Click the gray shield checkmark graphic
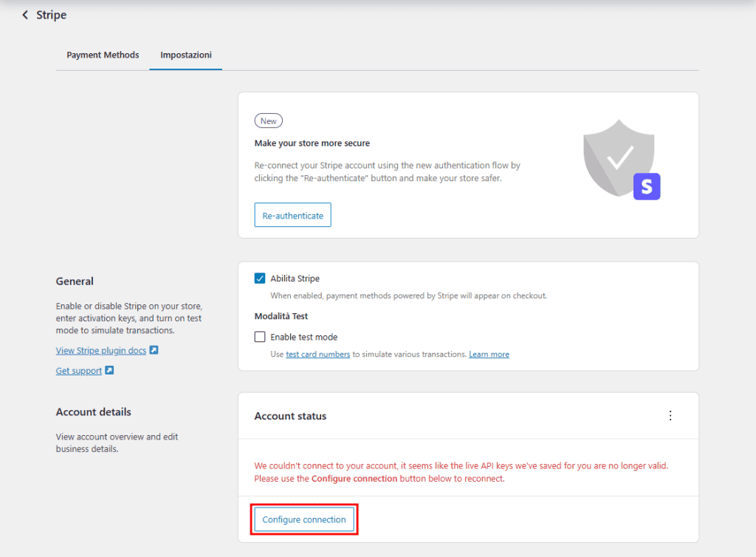756x557 pixels. (619, 155)
